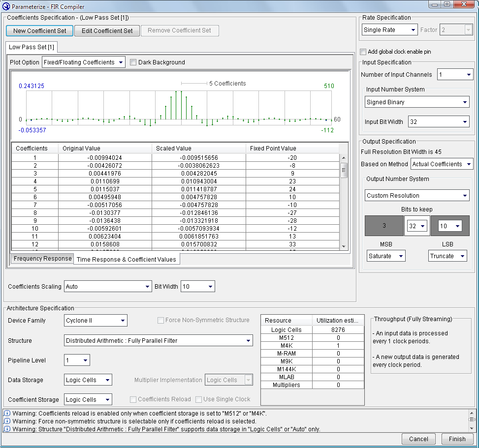This screenshot has width=479, height=448.
Task: Switch to Time Response & Coefficient Values tab
Action: [127, 259]
